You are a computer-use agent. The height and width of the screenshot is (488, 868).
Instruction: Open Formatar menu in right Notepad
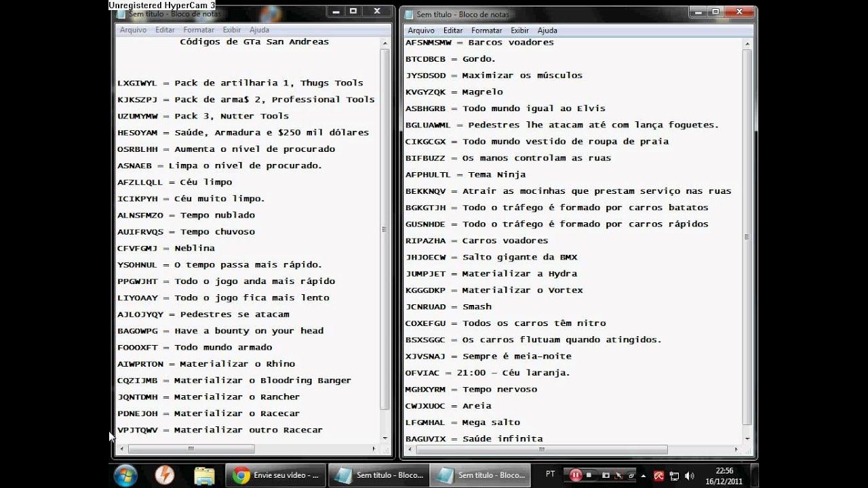coord(487,30)
